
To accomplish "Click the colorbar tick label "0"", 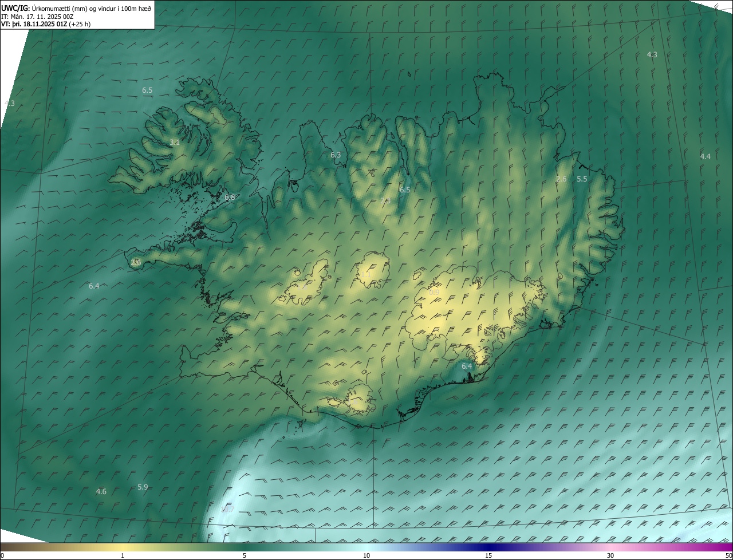I will coord(2,555).
